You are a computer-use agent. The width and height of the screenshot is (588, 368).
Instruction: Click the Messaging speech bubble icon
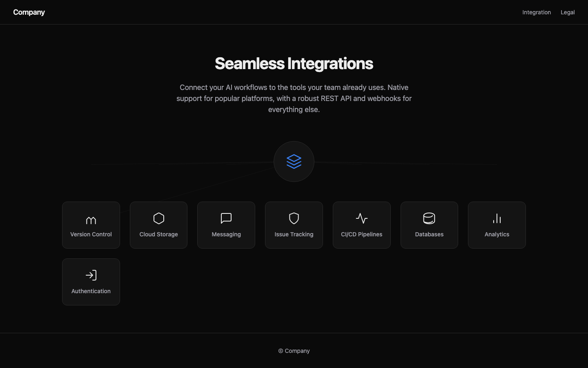(x=226, y=218)
